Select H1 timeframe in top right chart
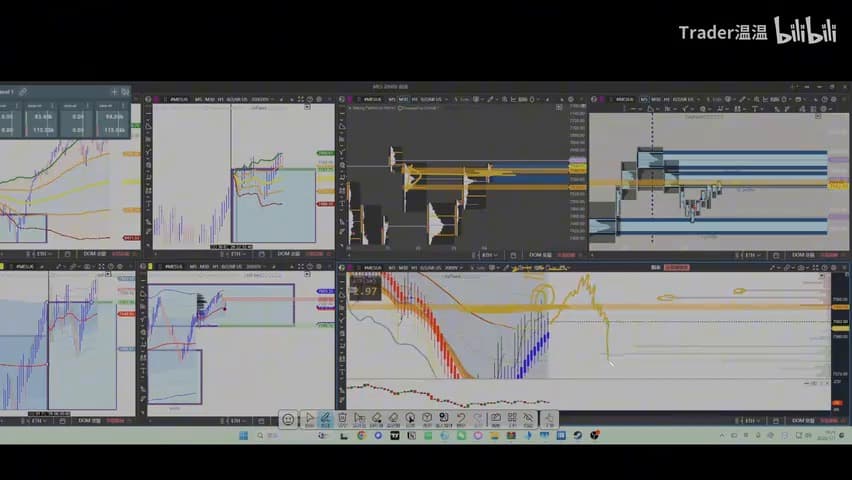 667,99
